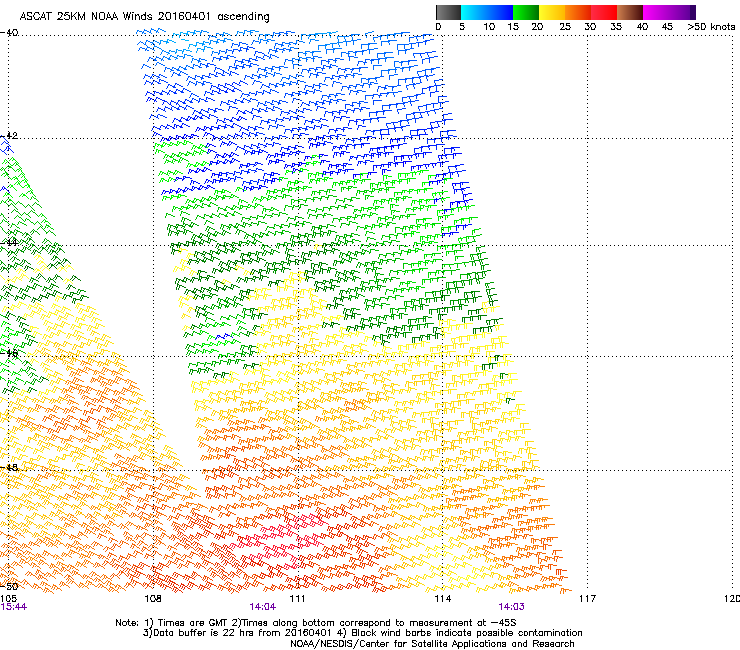Click the '-40' latitude axis label
This screenshot has width=740, height=650.
click(9, 33)
